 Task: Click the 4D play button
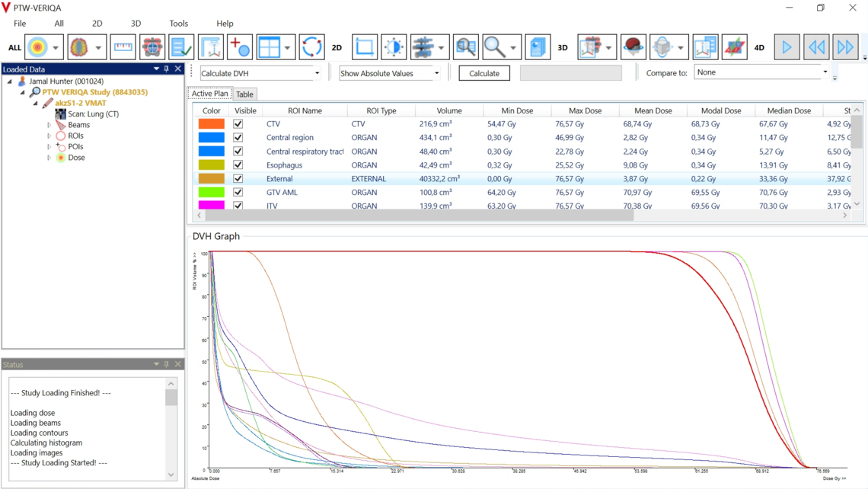pos(786,46)
